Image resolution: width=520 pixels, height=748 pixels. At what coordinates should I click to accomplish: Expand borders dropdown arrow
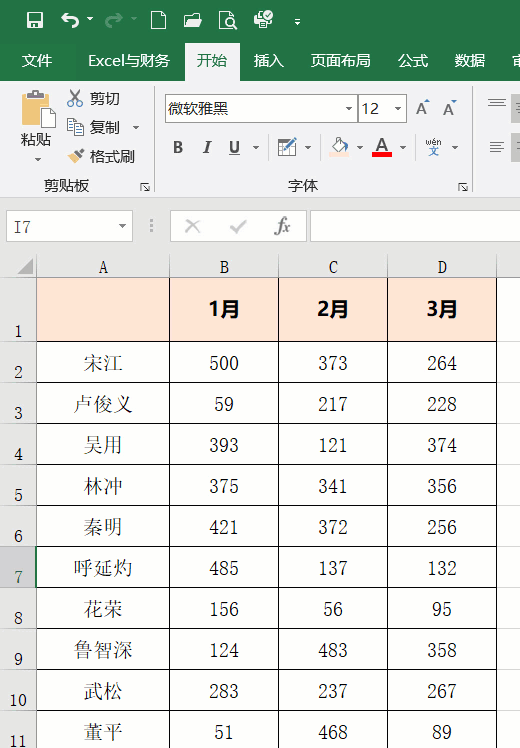click(308, 147)
